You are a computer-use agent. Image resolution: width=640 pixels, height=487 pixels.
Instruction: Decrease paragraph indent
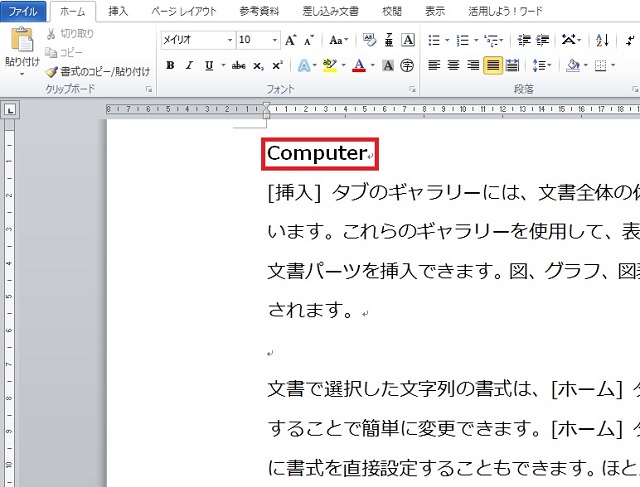(524, 40)
